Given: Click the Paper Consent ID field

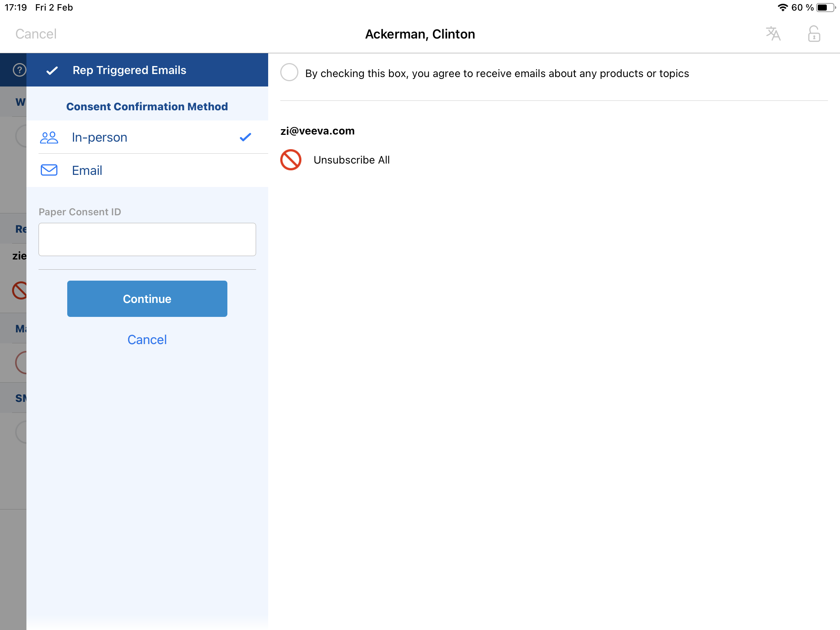Looking at the screenshot, I should pyautogui.click(x=147, y=239).
